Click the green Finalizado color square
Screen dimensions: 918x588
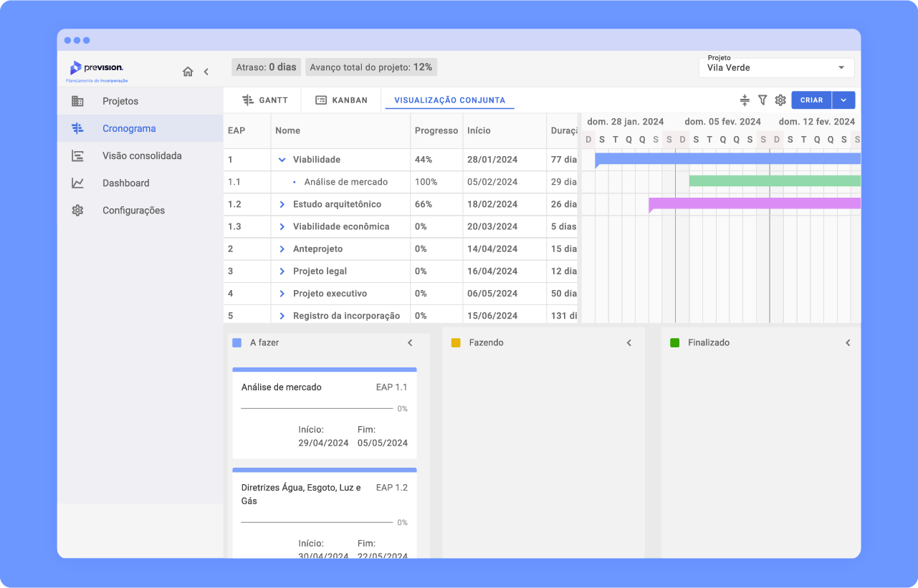pyautogui.click(x=674, y=343)
